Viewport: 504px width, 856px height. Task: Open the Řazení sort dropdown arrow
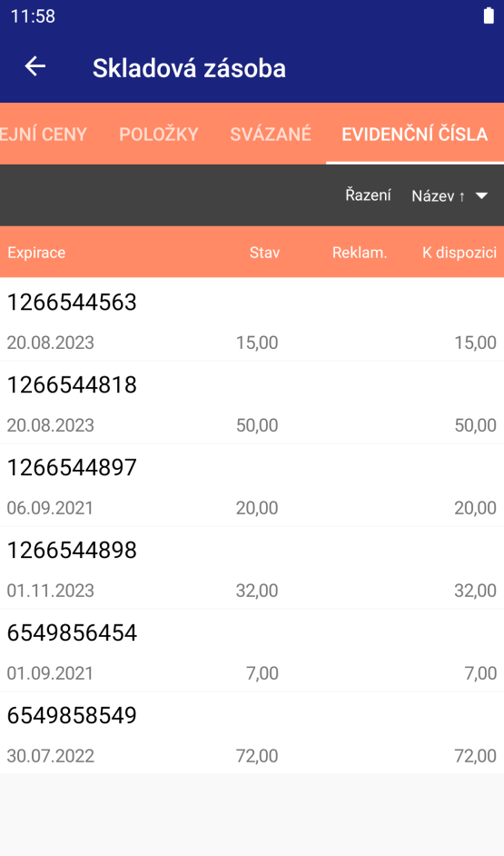coord(481,195)
